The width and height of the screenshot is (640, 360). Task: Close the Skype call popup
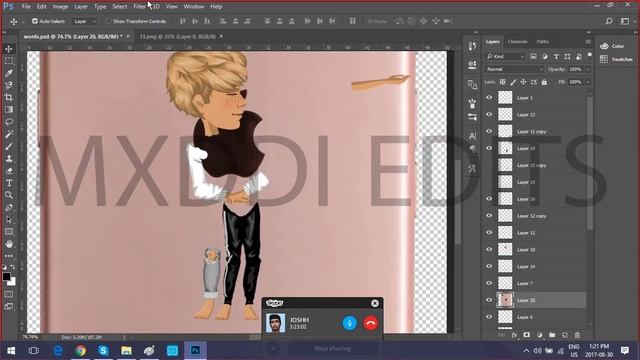pyautogui.click(x=375, y=303)
